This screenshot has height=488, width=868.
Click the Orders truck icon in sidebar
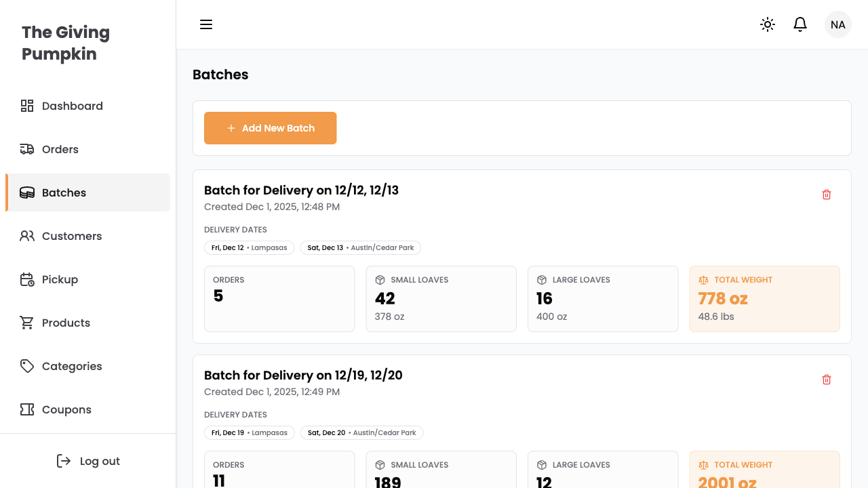pos(26,149)
